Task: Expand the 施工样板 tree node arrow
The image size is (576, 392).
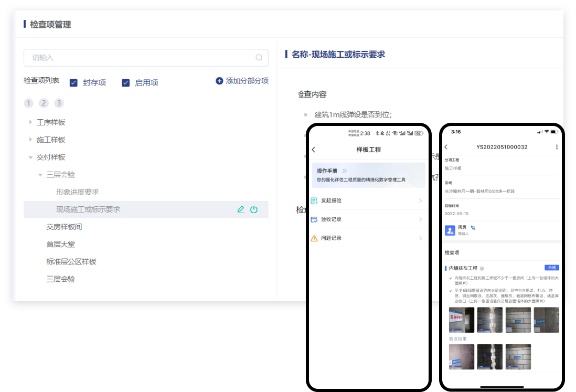Action: [x=30, y=139]
